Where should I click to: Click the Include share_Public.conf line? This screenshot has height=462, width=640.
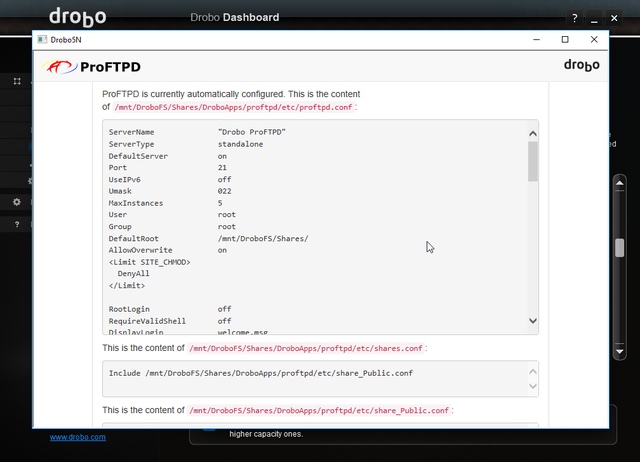tap(261, 373)
